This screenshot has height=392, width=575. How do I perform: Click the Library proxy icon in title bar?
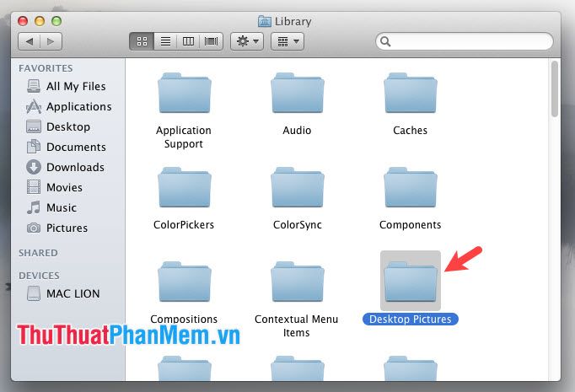(x=265, y=21)
